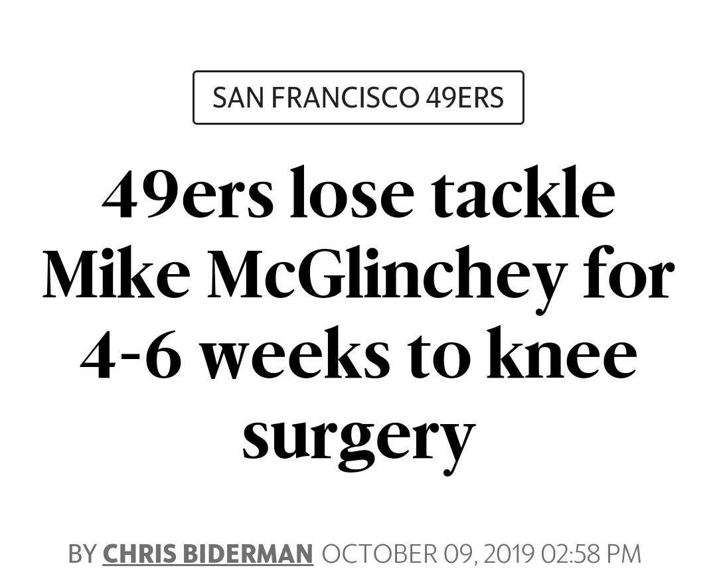717x588 pixels.
Task: Open the Chris Biderman author link
Action: pyautogui.click(x=208, y=553)
